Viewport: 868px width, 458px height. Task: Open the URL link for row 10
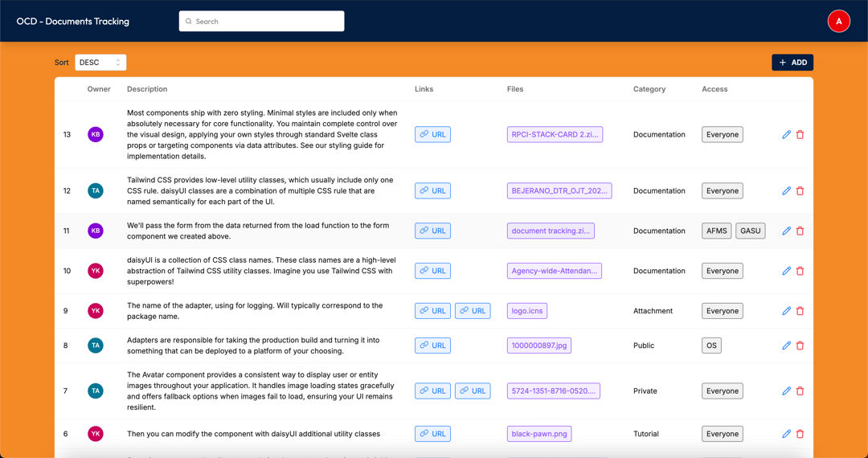pyautogui.click(x=432, y=271)
